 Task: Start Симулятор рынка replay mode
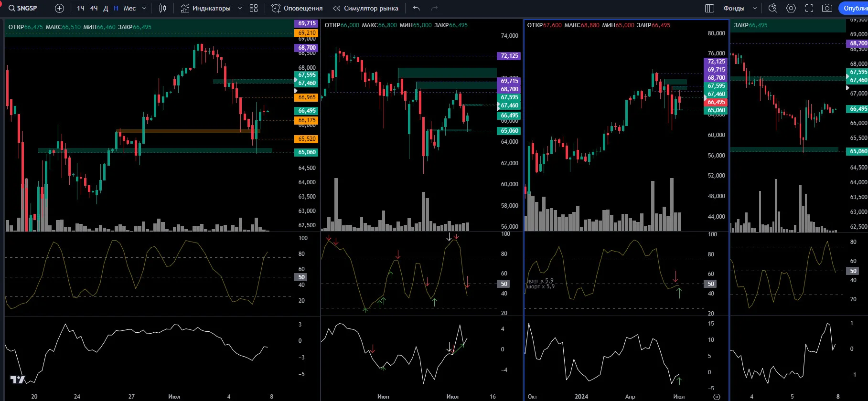click(366, 8)
